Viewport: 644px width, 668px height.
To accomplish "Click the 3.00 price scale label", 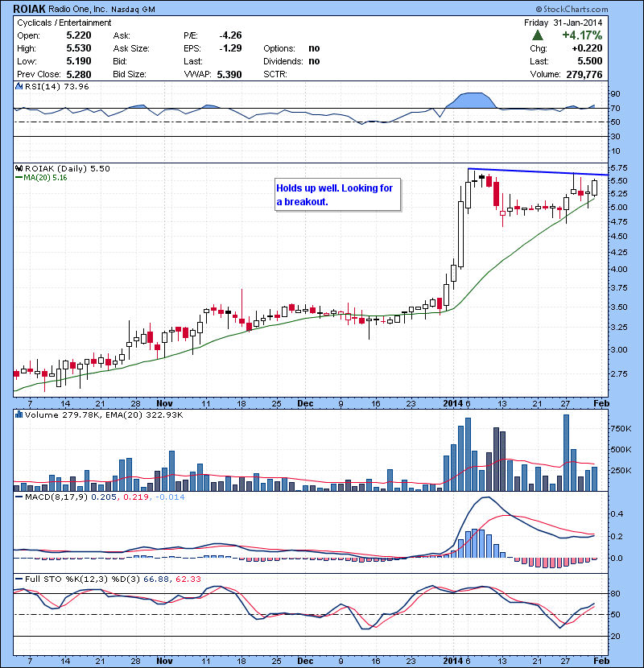I will [619, 349].
